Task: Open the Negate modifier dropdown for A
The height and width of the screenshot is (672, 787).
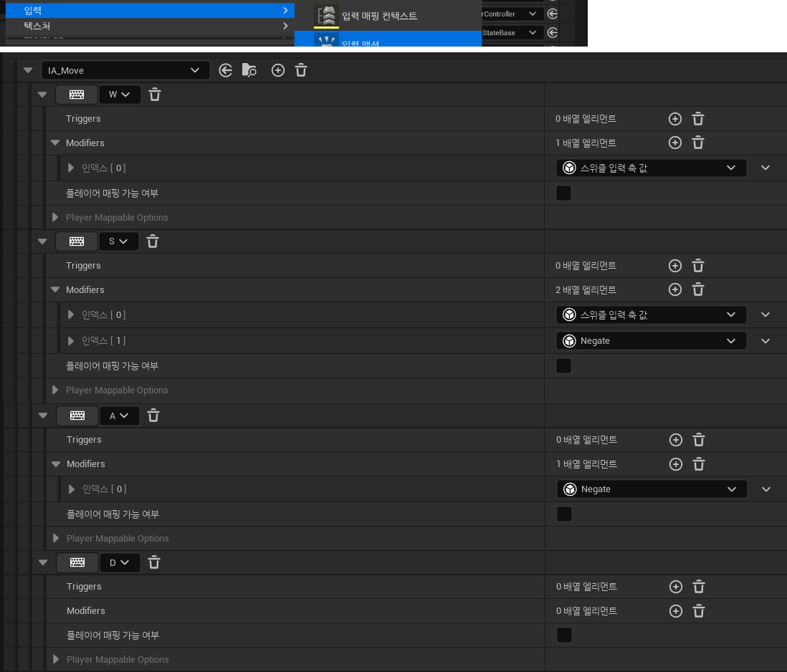Action: [651, 489]
